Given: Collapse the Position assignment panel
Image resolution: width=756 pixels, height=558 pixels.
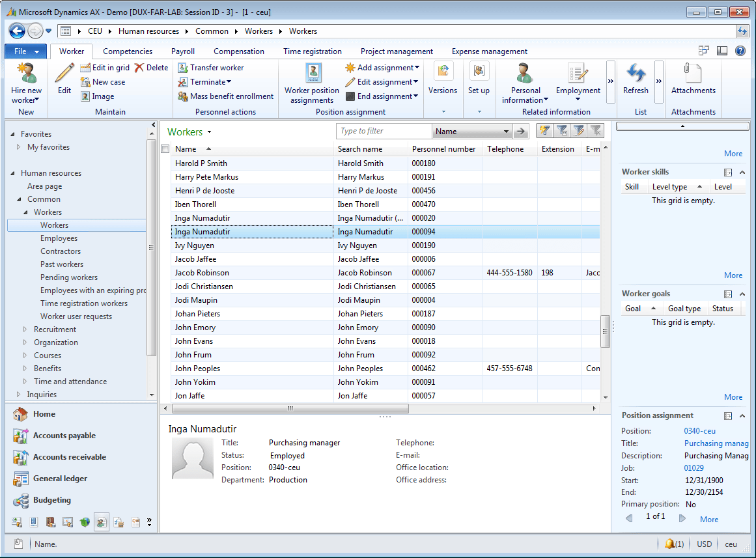Looking at the screenshot, I should point(742,415).
